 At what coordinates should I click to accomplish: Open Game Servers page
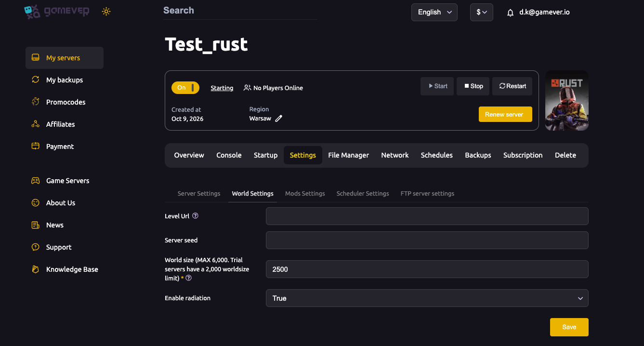67,181
